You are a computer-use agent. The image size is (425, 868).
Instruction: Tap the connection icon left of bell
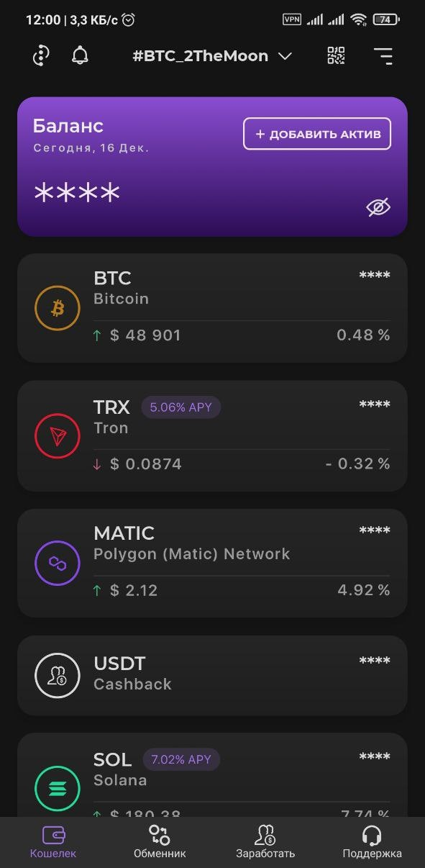point(41,55)
